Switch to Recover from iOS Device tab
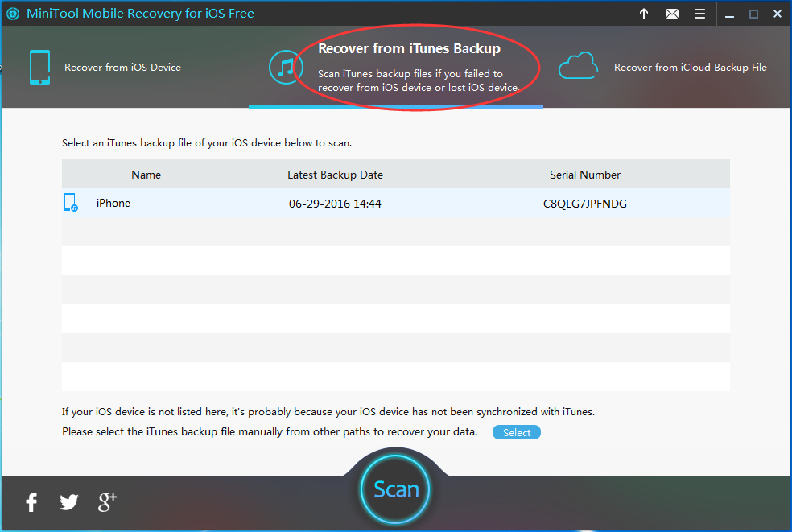The image size is (792, 532). (x=122, y=67)
